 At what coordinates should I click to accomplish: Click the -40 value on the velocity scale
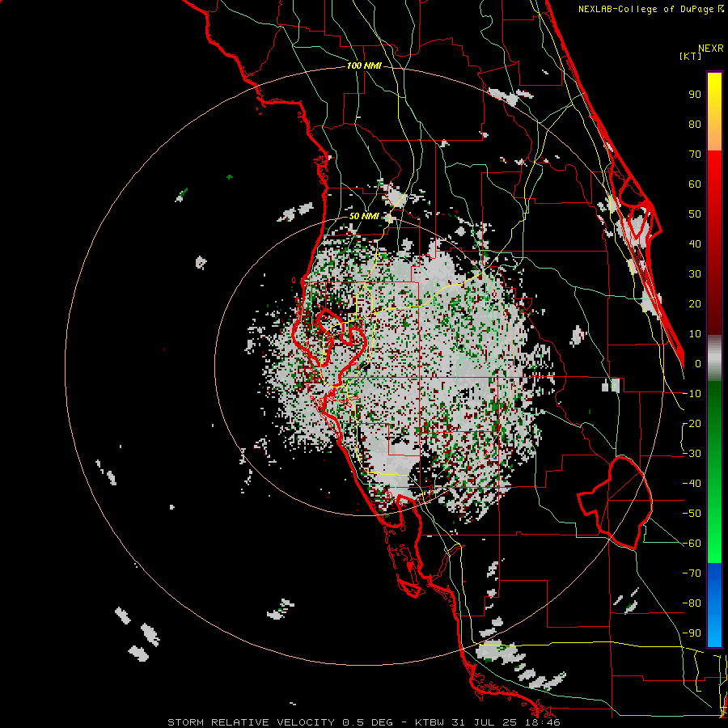tap(692, 484)
